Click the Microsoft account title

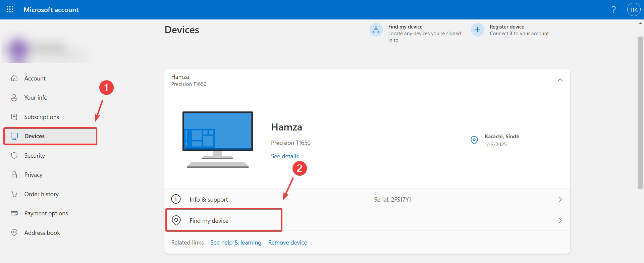(x=51, y=10)
